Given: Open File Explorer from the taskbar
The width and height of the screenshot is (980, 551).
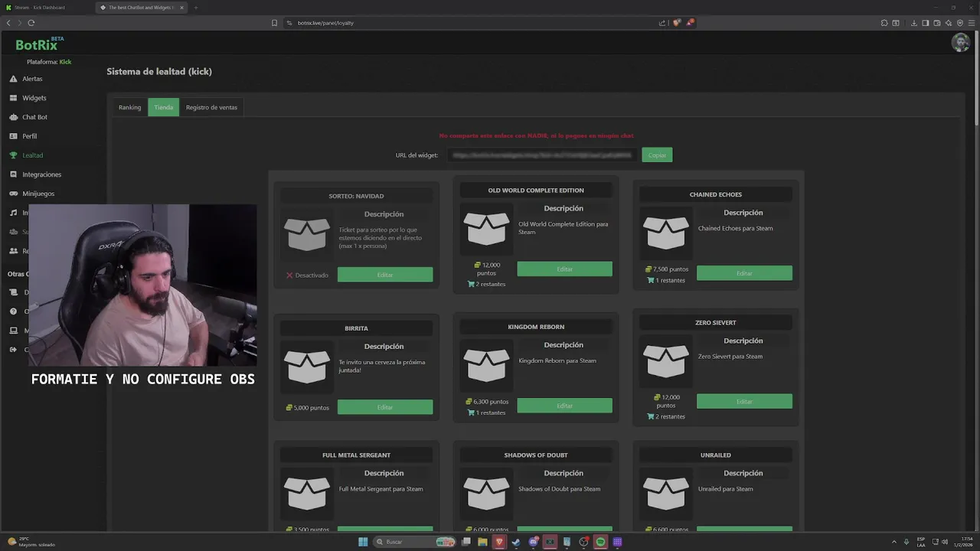Looking at the screenshot, I should point(482,542).
